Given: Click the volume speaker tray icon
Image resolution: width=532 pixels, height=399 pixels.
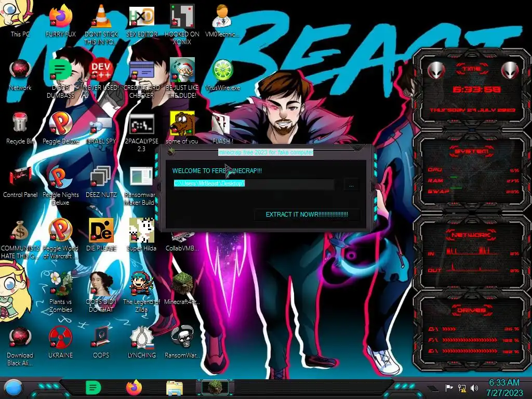Looking at the screenshot, I should point(474,388).
